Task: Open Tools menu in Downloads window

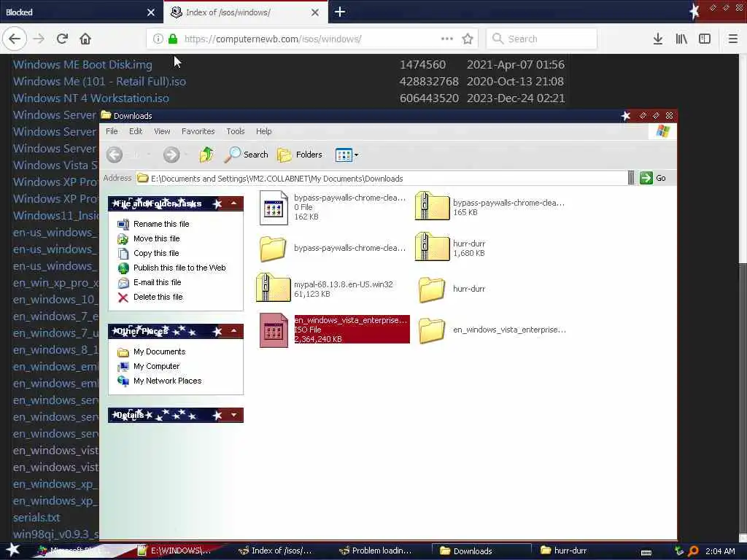Action: 236,131
